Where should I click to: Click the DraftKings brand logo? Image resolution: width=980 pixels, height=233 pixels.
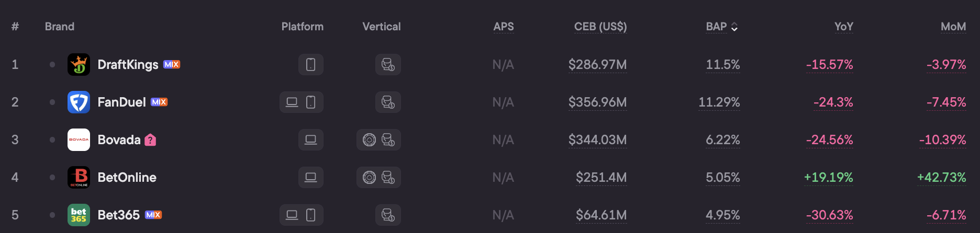[x=79, y=65]
